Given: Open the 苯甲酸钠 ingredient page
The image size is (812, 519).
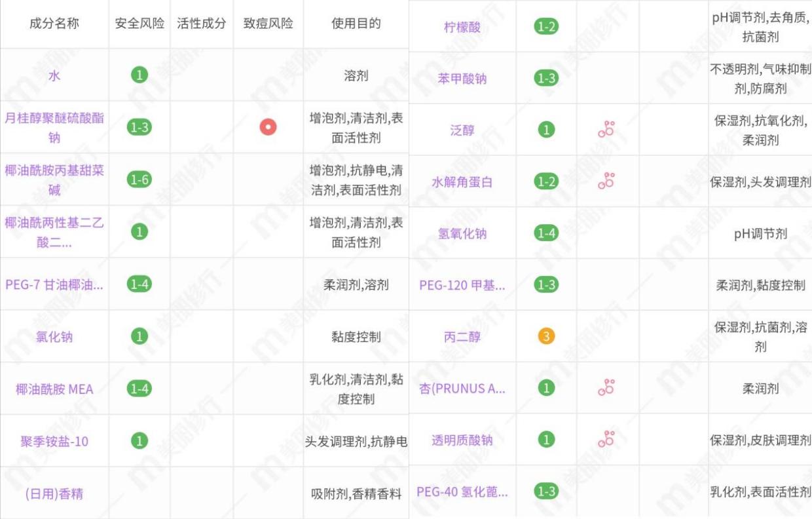Looking at the screenshot, I should 462,79.
